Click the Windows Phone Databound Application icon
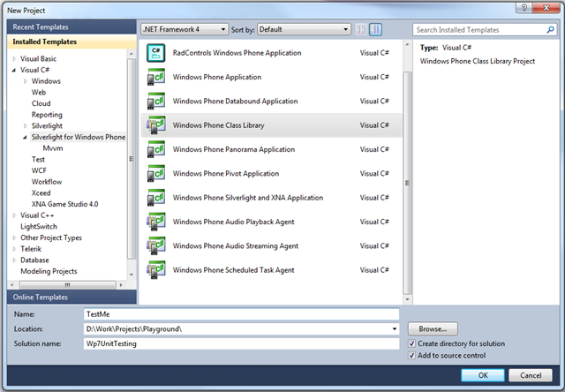The width and height of the screenshot is (565, 392). (156, 102)
